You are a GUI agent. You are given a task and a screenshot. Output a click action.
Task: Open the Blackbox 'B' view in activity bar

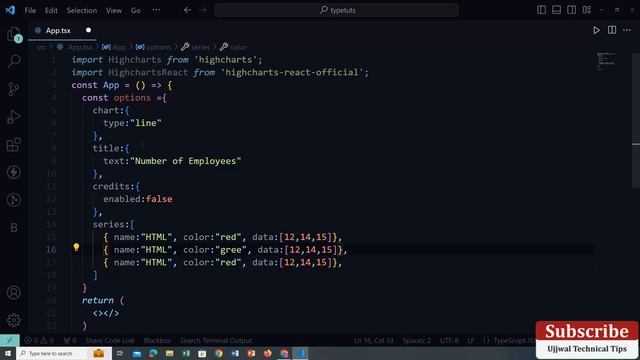tap(13, 227)
